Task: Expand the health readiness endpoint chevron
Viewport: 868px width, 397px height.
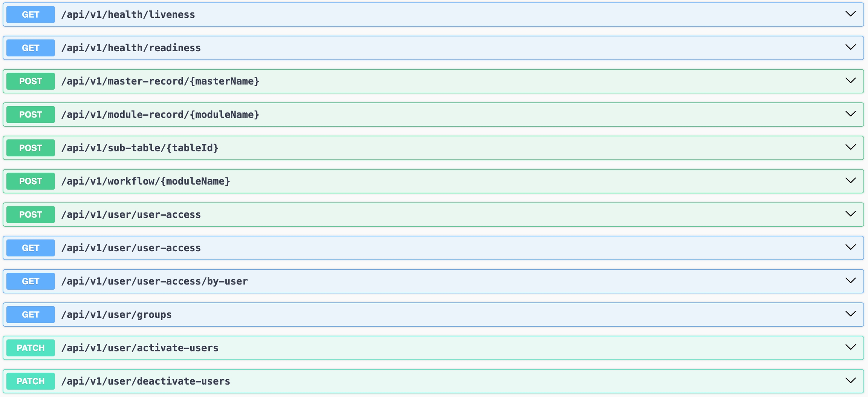Action: (x=850, y=47)
